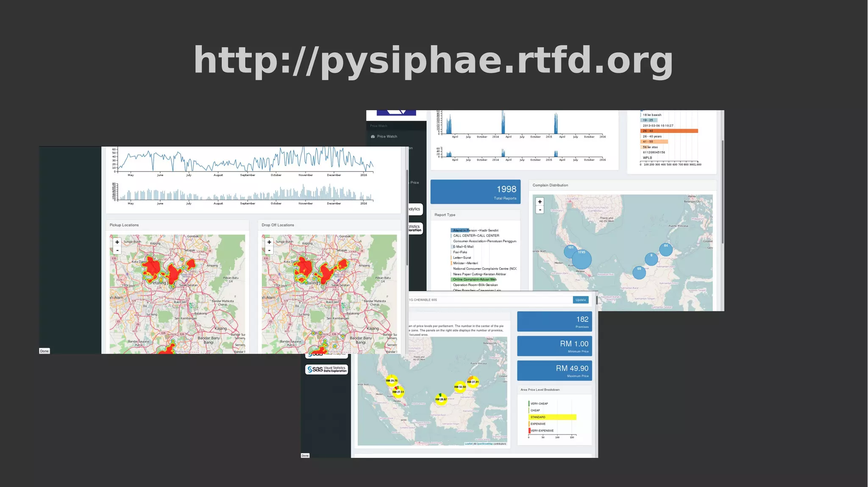Zoom in on the Complain Distribution map
The height and width of the screenshot is (487, 868).
click(540, 202)
